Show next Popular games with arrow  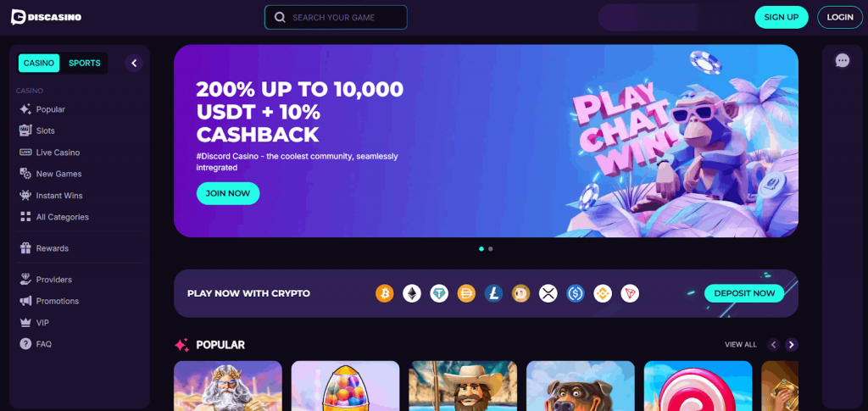tap(792, 345)
